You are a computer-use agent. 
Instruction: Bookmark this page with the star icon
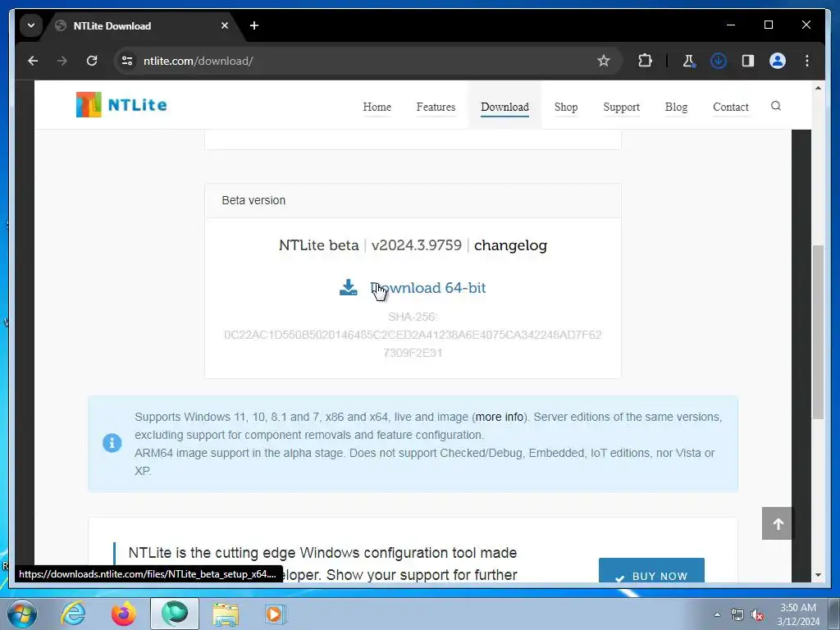coord(604,61)
